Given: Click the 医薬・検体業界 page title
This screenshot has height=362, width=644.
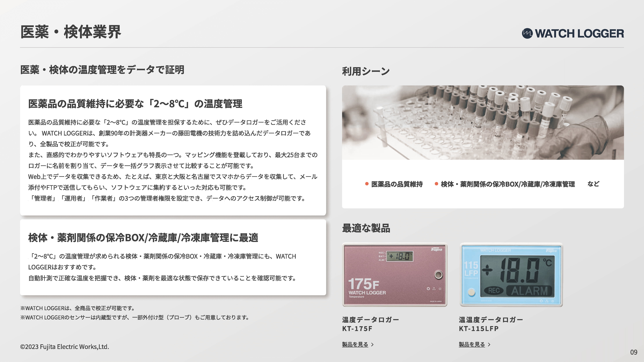Looking at the screenshot, I should pyautogui.click(x=71, y=32).
